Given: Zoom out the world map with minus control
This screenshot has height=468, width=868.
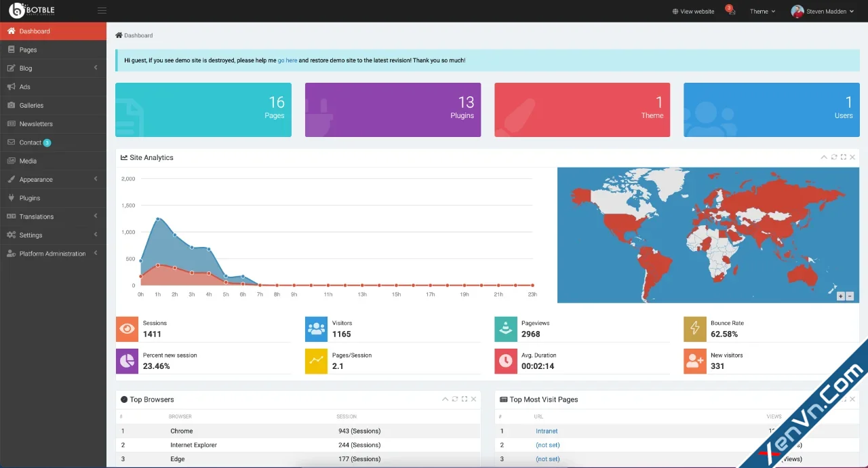Looking at the screenshot, I should coord(850,296).
